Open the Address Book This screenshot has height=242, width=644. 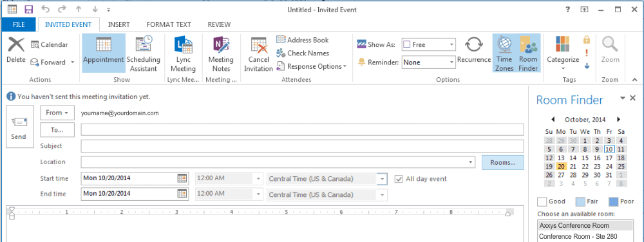[x=303, y=40]
